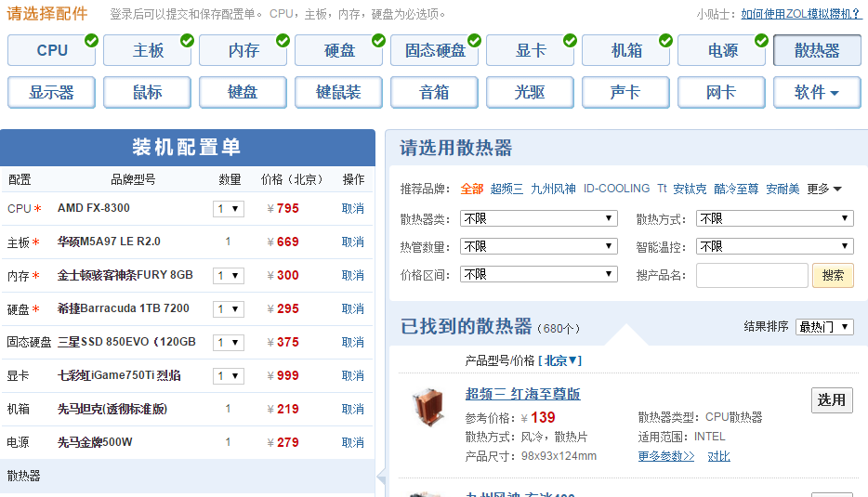Open the 鼠标 category
Image resolution: width=868 pixels, height=497 pixels.
pos(147,92)
